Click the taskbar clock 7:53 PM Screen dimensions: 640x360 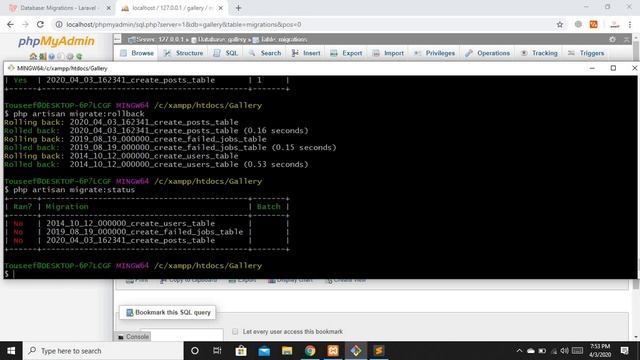600,351
